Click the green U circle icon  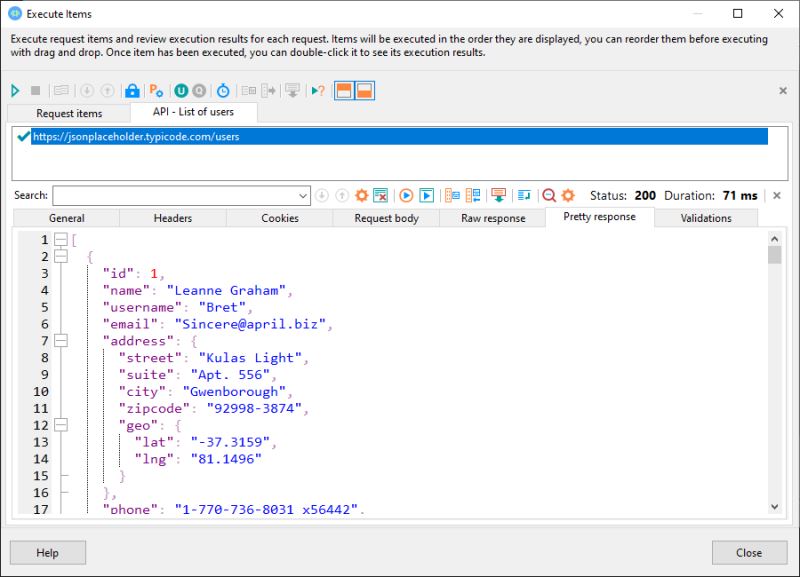pos(181,91)
